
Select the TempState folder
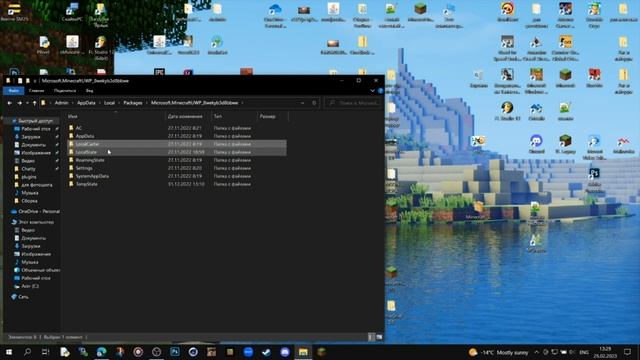tap(176, 184)
